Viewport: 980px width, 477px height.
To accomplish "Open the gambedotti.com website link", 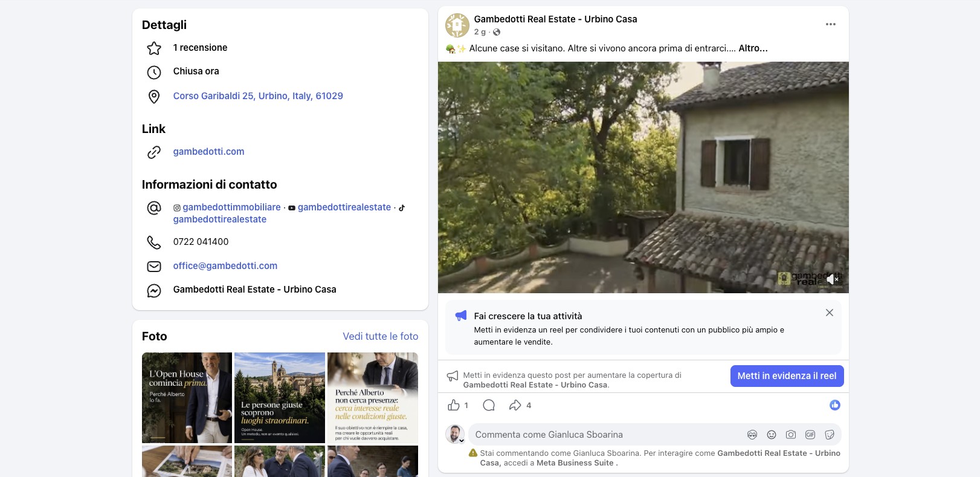I will point(209,152).
